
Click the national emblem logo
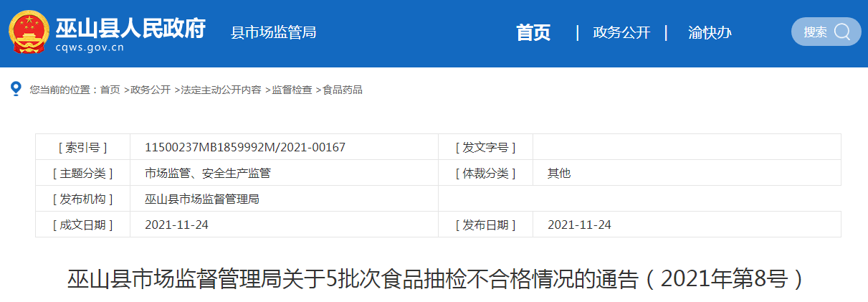(29, 32)
